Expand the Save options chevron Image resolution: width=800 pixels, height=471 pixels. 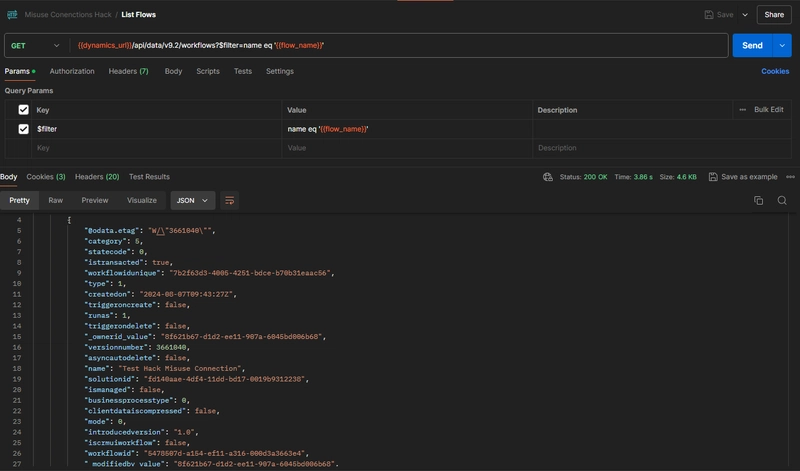745,15
